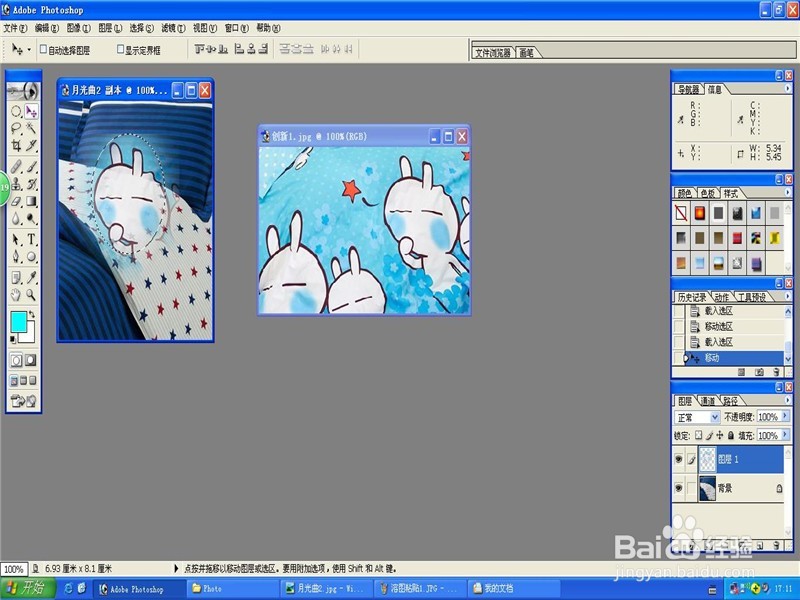Select the Move tool in toolbox

coord(31,111)
